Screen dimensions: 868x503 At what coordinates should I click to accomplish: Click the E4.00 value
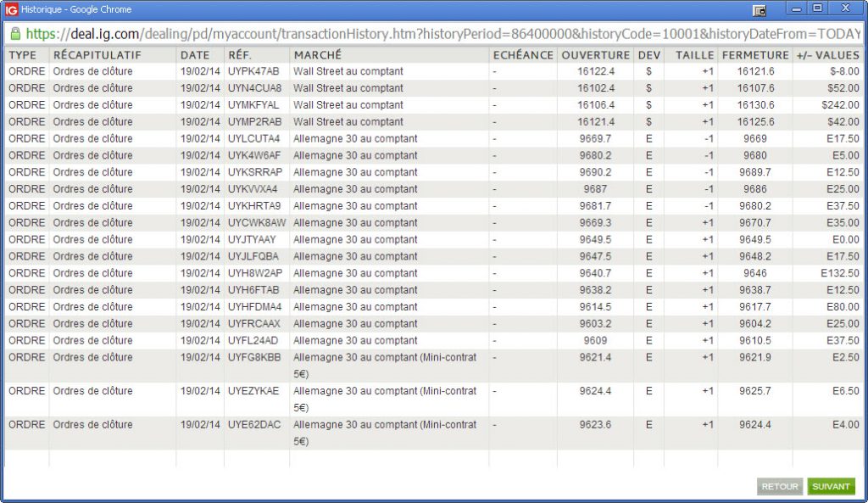tap(846, 424)
